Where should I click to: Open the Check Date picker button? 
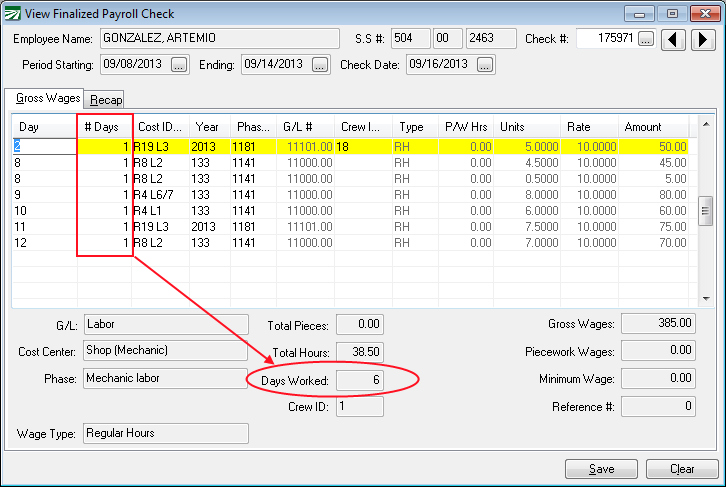coord(485,65)
